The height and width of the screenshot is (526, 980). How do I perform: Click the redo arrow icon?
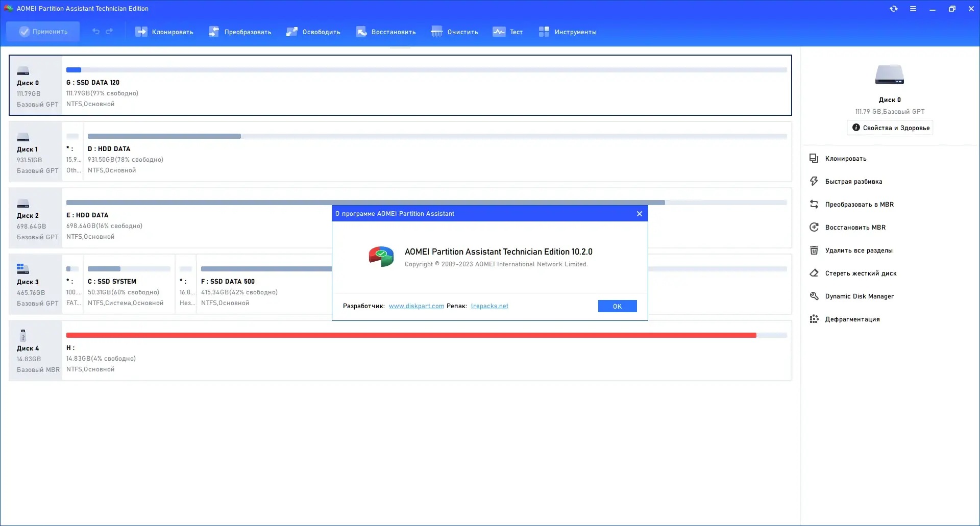[x=109, y=32]
